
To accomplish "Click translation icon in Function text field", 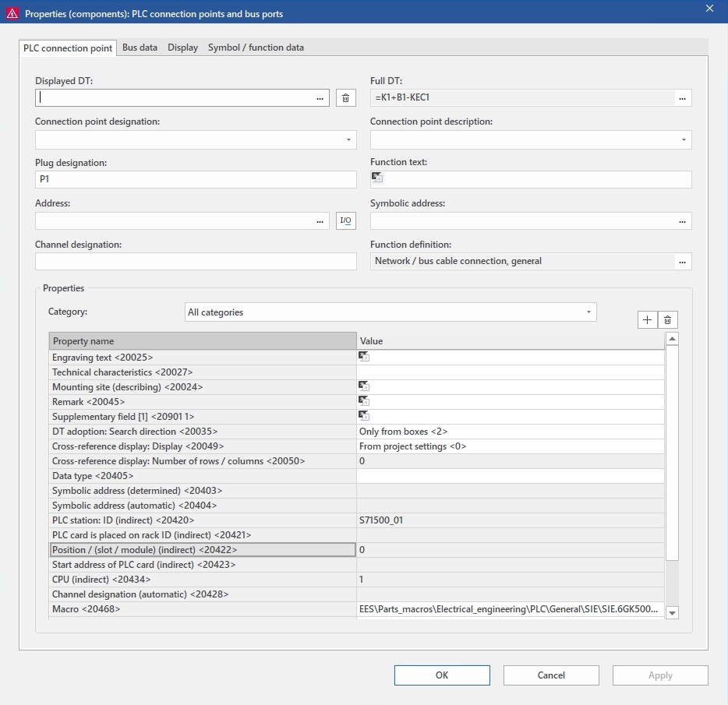I will point(377,178).
